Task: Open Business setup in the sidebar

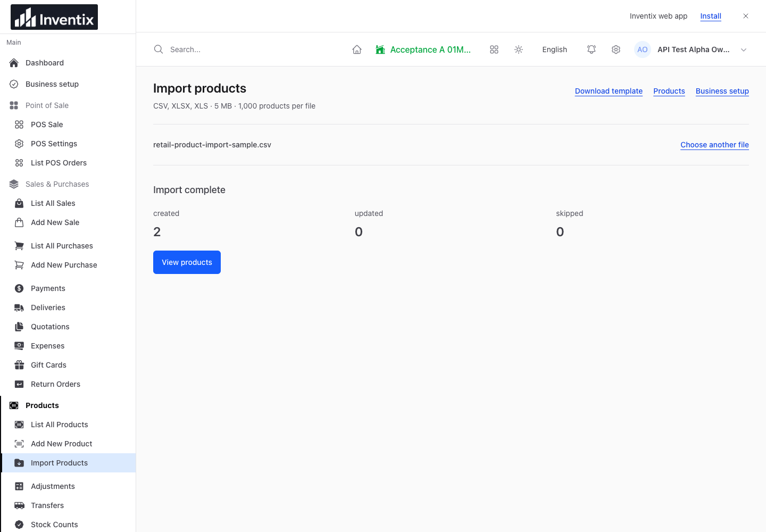Action: pos(68,84)
